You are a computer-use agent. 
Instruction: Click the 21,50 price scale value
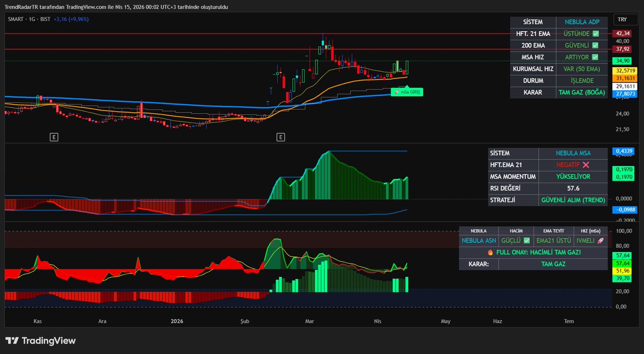[623, 129]
